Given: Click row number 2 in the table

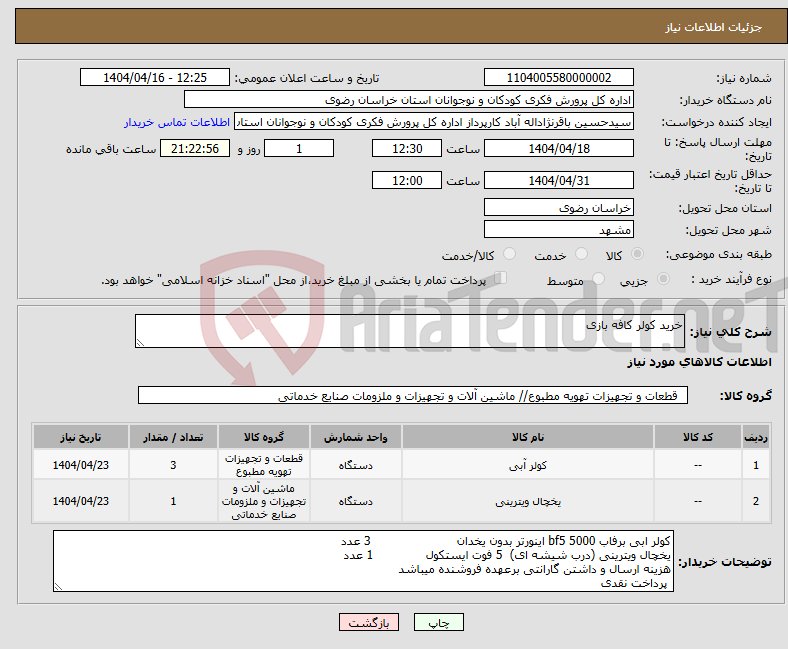Looking at the screenshot, I should pos(756,501).
